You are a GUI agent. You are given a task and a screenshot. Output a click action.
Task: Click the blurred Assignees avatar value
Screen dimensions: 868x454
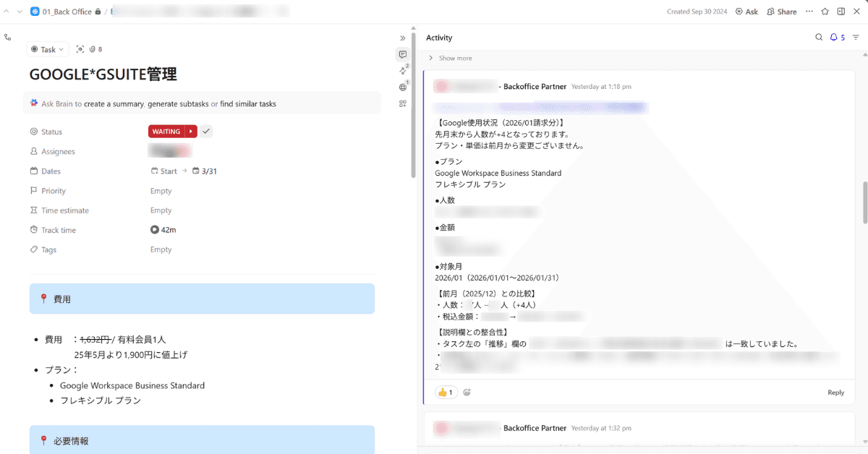(169, 151)
